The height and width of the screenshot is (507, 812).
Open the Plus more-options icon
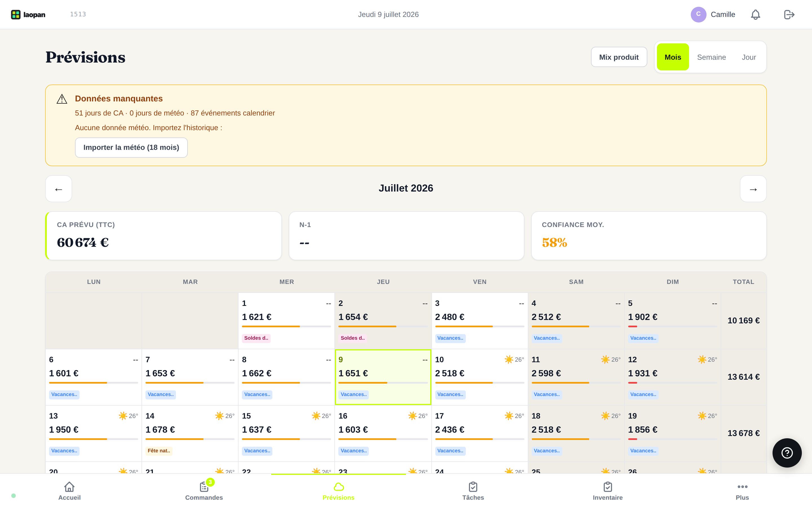click(742, 486)
